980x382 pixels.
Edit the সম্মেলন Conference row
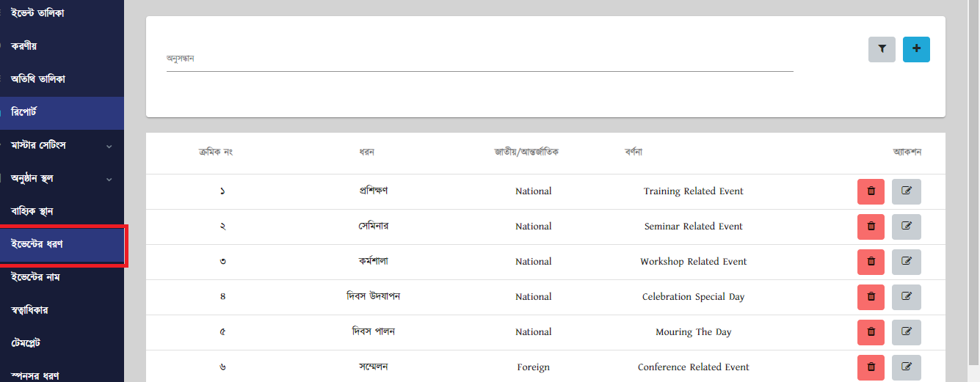pos(907,367)
